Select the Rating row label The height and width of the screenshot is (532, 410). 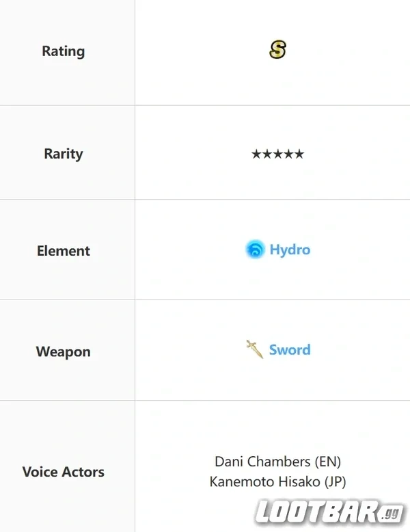click(x=64, y=51)
